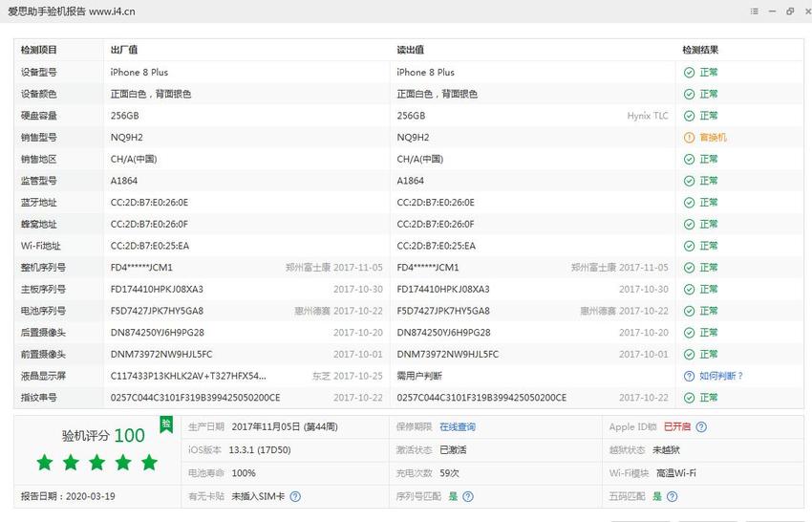Viewport: 812px width, 522px height.
Task: Click factory mainboard serial FD174410HPKJ08XA3
Action: 157,290
